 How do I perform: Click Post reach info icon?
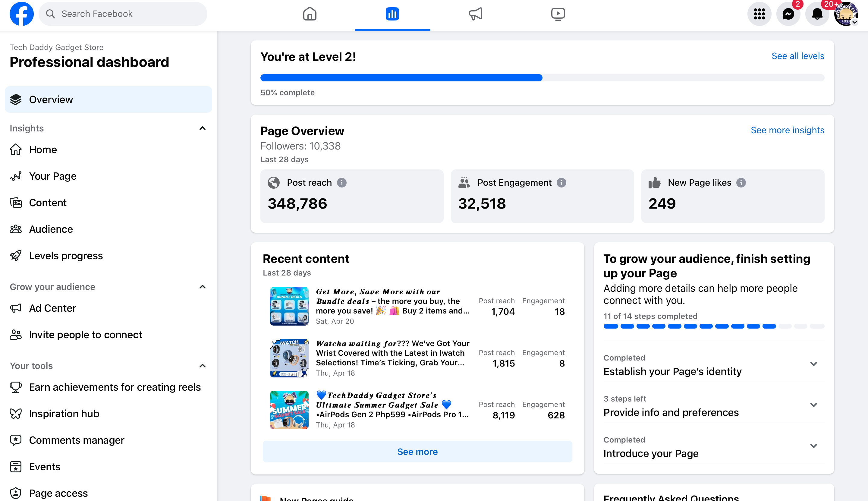click(342, 183)
